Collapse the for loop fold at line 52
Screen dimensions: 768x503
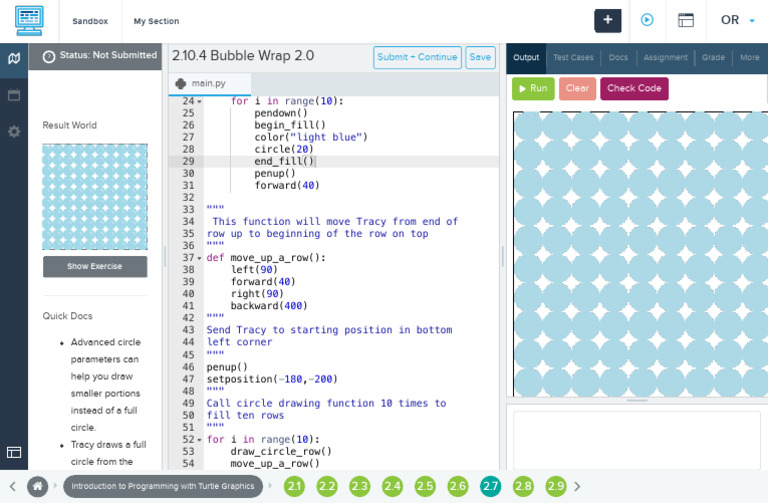(199, 440)
